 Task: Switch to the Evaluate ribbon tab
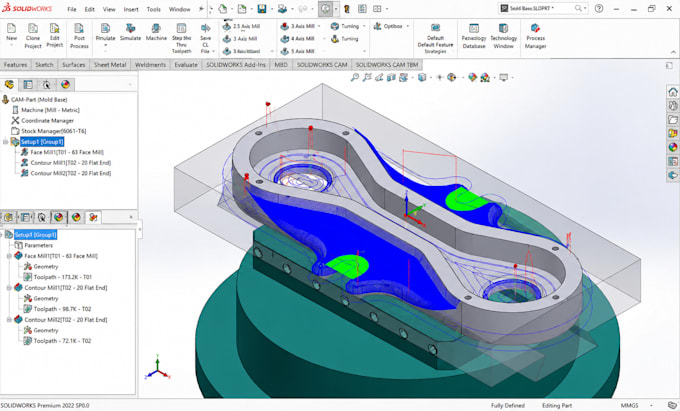[x=186, y=65]
